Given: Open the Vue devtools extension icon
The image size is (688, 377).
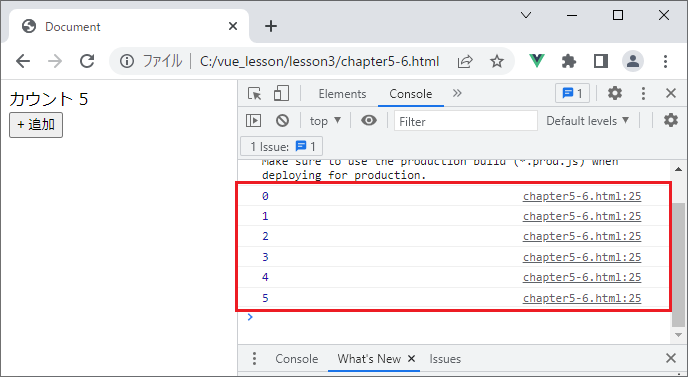Looking at the screenshot, I should point(537,61).
